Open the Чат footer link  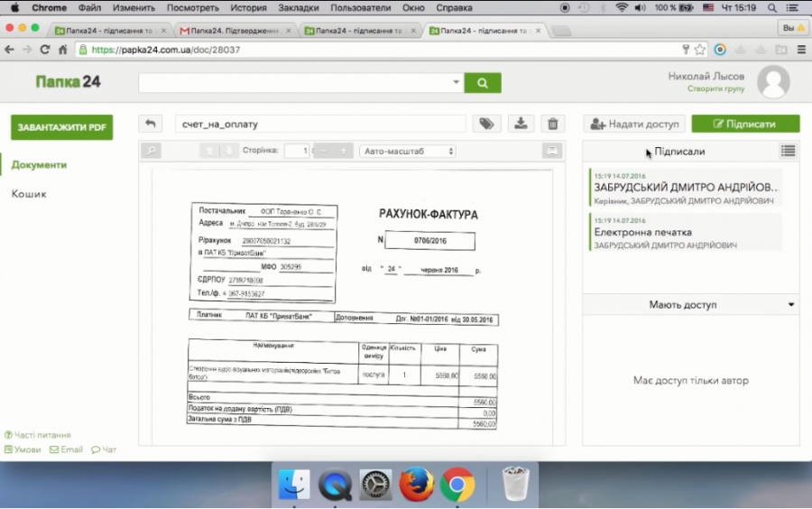click(104, 449)
